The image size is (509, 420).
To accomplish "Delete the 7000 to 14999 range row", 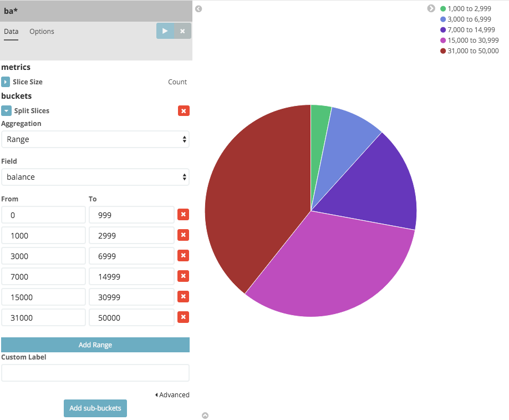I will (183, 276).
